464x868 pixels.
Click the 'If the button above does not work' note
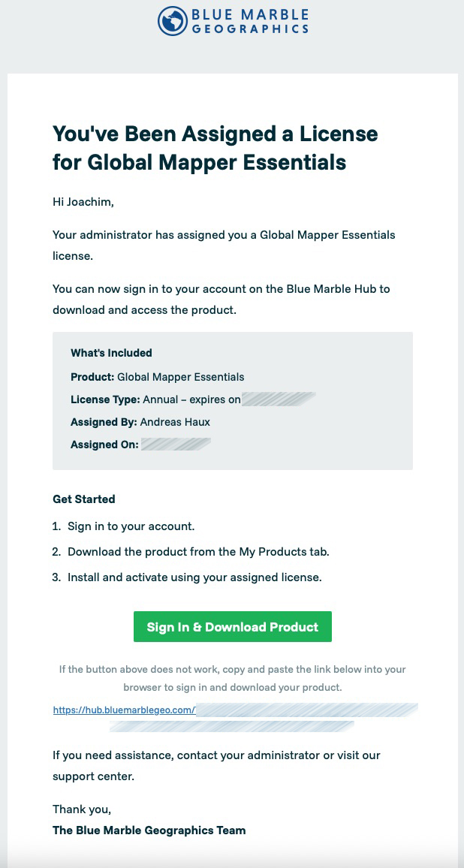[233, 679]
